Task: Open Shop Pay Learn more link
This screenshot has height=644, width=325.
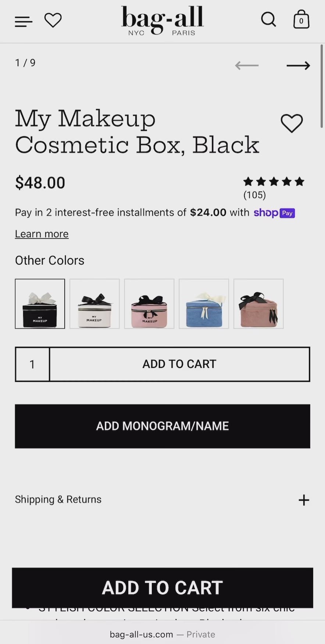Action: point(42,234)
